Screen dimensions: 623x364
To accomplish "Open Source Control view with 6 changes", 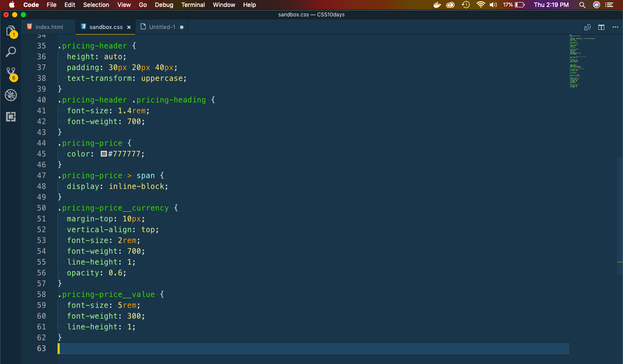I will coord(11,73).
